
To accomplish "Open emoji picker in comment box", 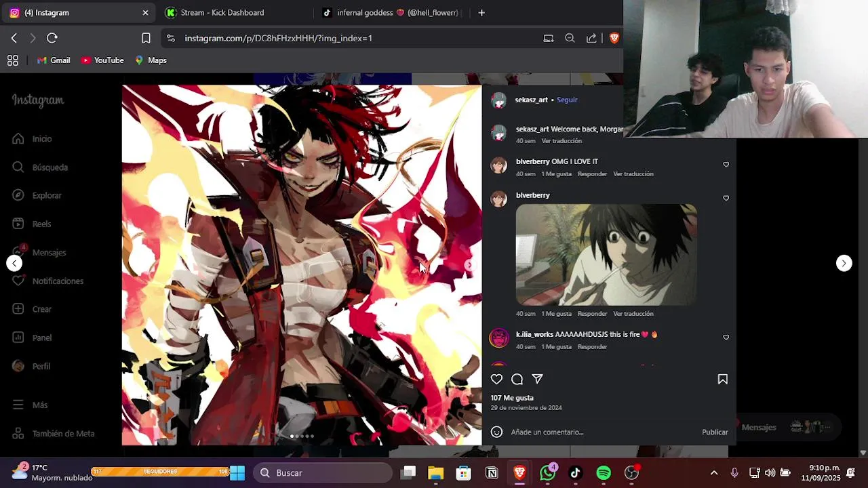I will 497,432.
